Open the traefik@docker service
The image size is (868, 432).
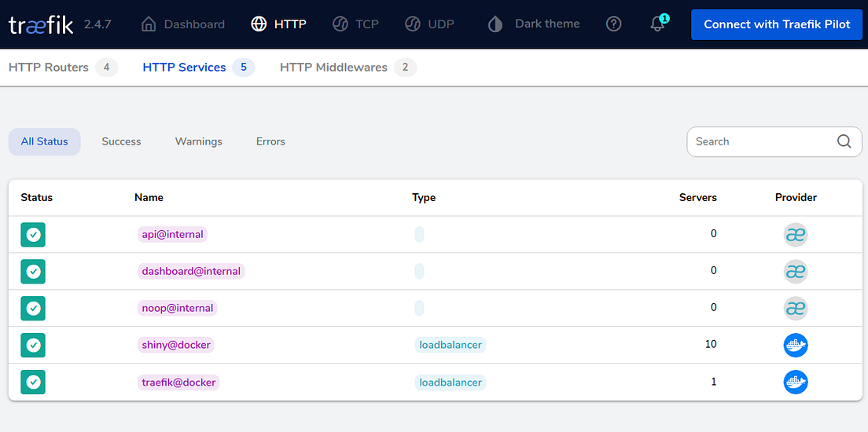coord(178,383)
